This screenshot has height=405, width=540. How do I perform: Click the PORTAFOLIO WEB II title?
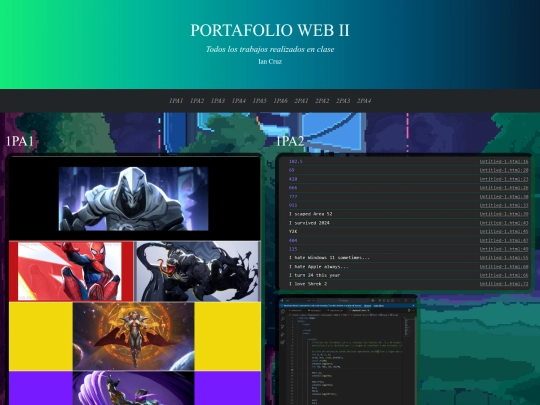(x=270, y=30)
